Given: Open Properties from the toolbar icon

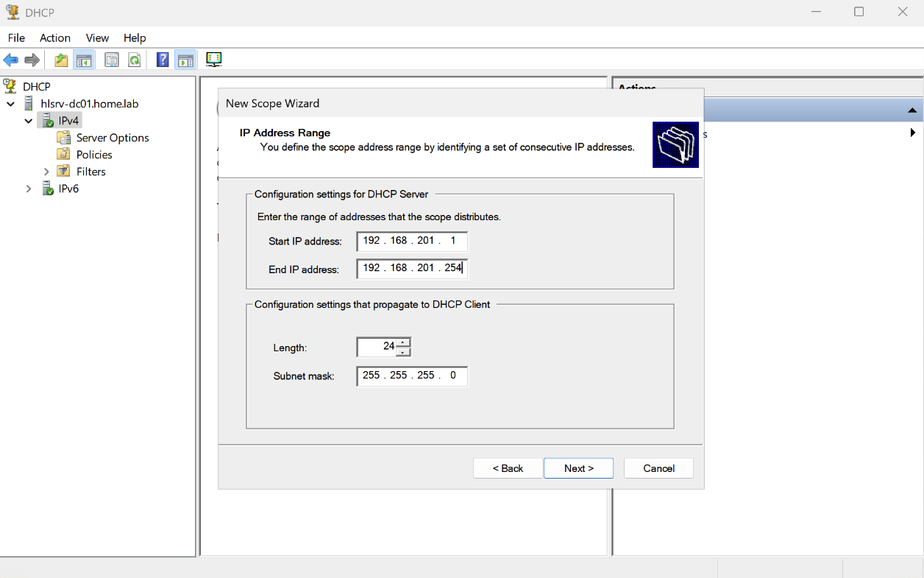Looking at the screenshot, I should [112, 60].
